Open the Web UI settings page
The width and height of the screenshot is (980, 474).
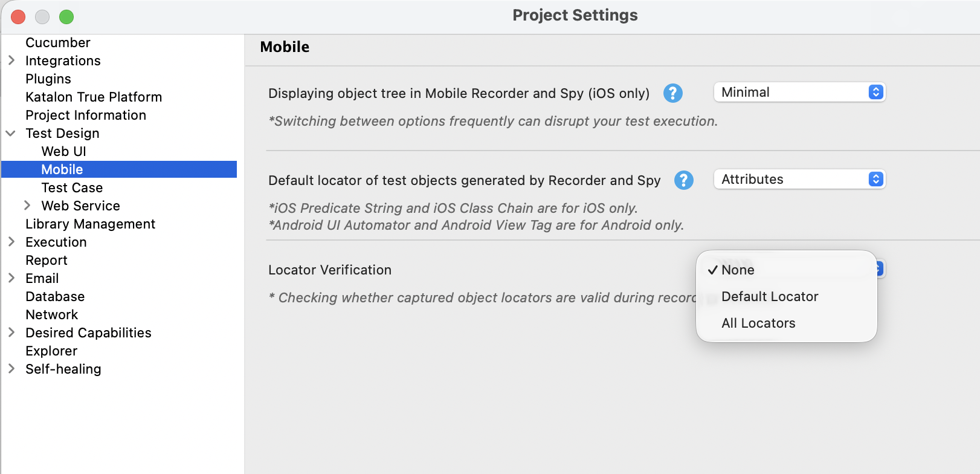tap(63, 151)
